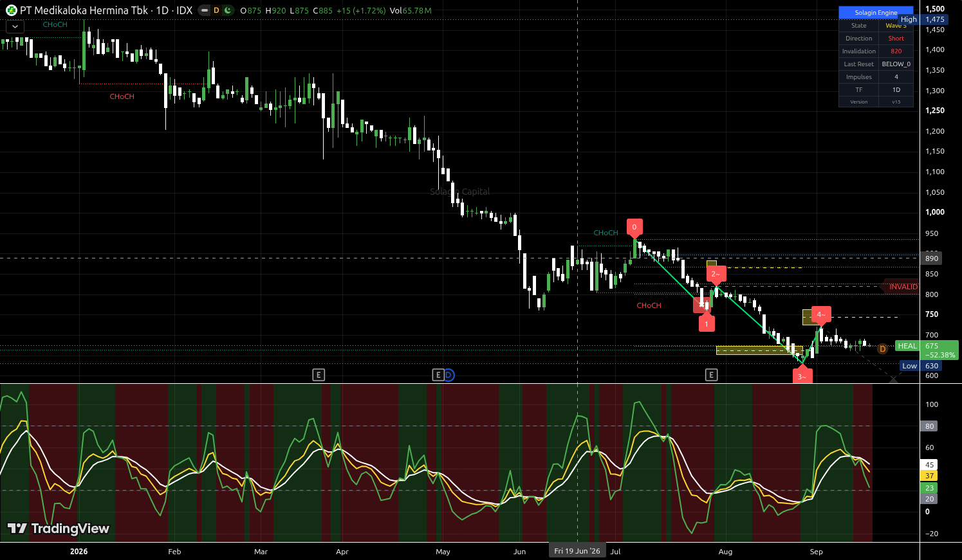Click the Short direction value

click(x=896, y=39)
